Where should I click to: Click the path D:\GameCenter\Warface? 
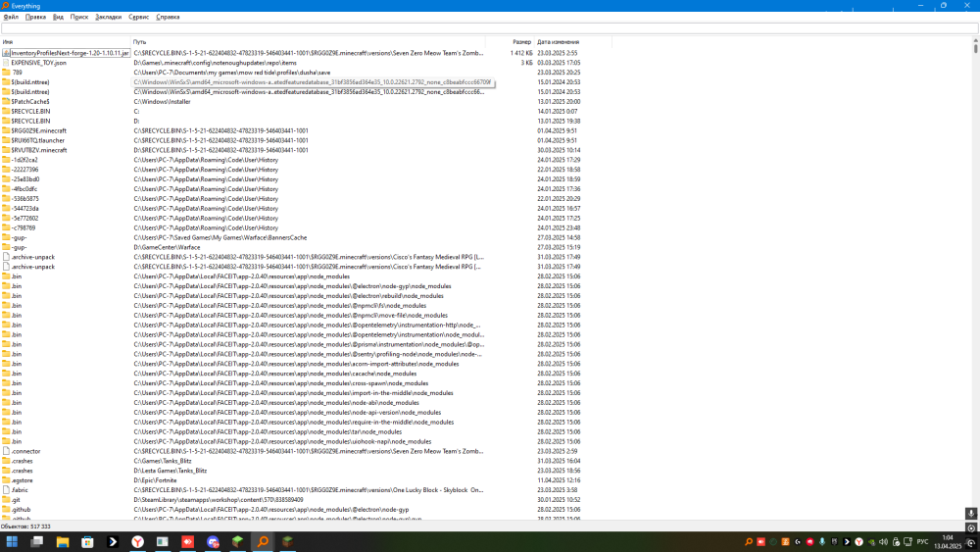pyautogui.click(x=167, y=247)
